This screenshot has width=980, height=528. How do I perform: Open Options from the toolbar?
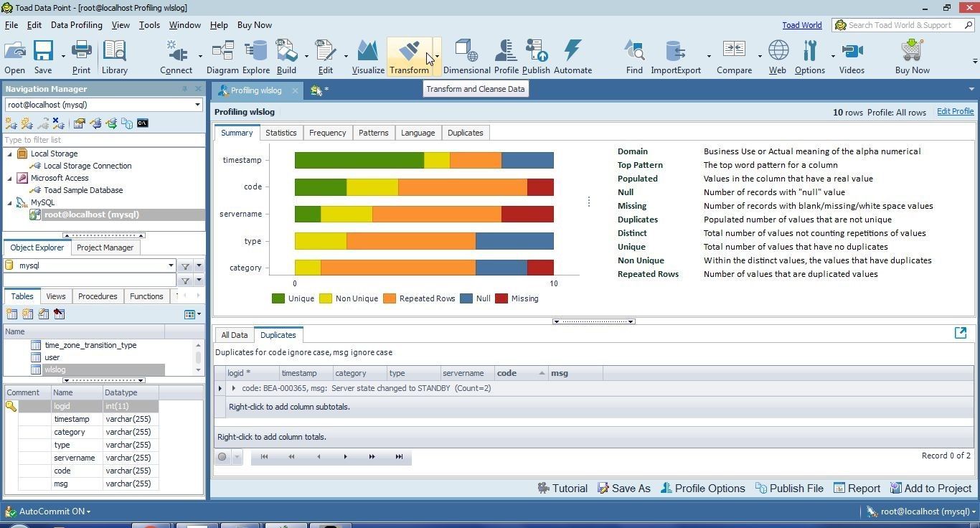[x=810, y=57]
